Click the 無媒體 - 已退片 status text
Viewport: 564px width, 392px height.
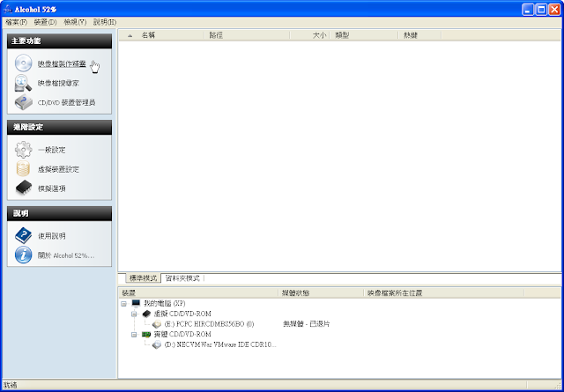[x=307, y=324]
